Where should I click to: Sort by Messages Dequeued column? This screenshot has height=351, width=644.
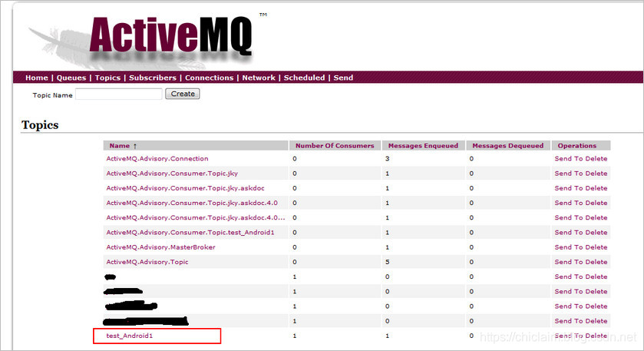point(507,145)
